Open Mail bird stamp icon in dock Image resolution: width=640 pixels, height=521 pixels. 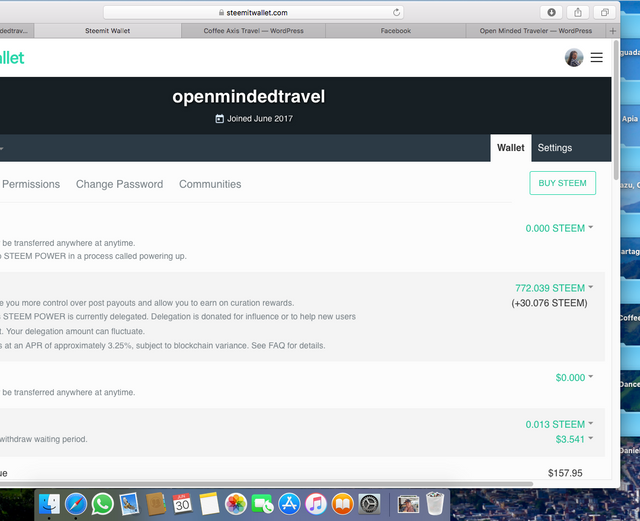[129, 503]
